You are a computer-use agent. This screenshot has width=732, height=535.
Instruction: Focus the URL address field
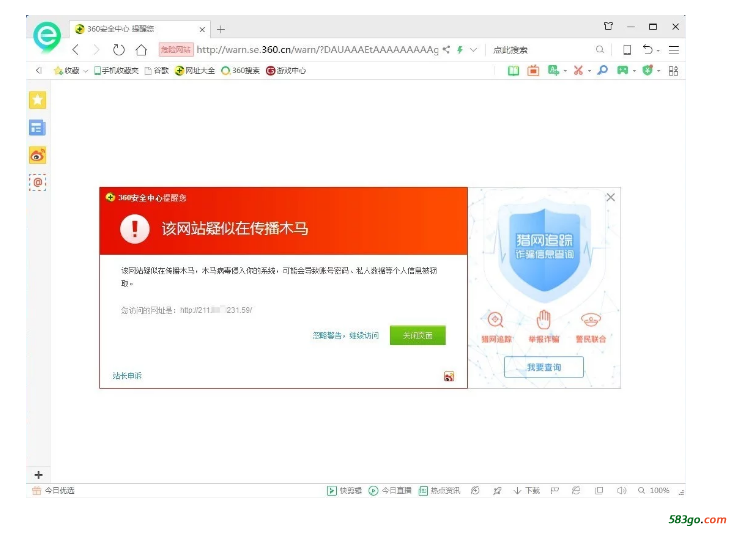click(317, 49)
